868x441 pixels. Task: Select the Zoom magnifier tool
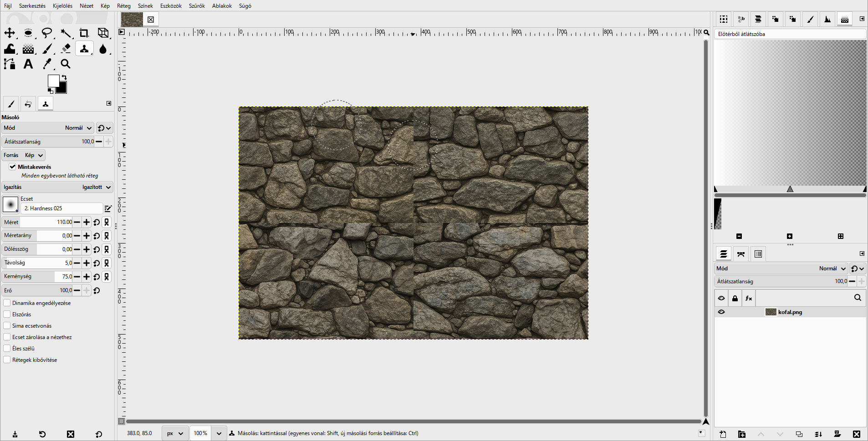tap(66, 64)
